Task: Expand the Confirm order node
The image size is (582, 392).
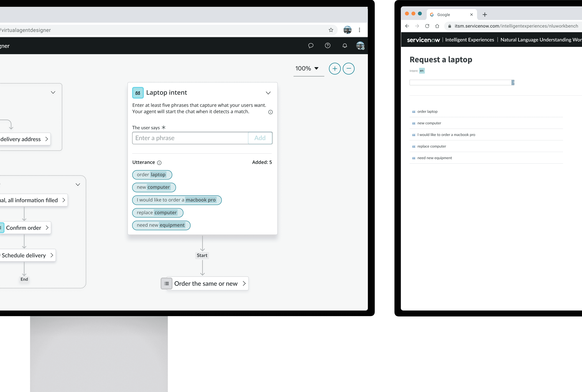Action: (47, 228)
